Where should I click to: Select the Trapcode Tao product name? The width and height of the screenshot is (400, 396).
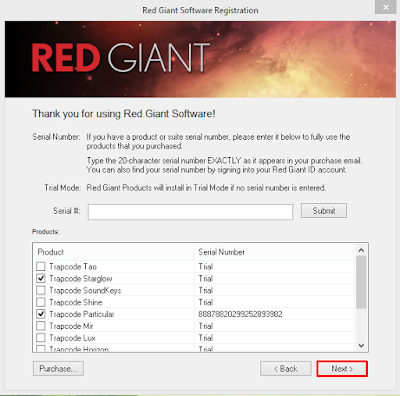(x=73, y=267)
